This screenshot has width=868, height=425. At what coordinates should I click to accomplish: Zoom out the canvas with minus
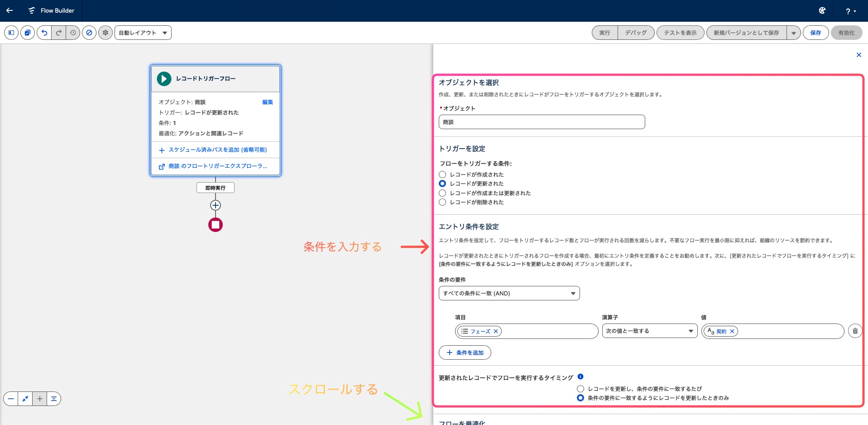coord(11,399)
